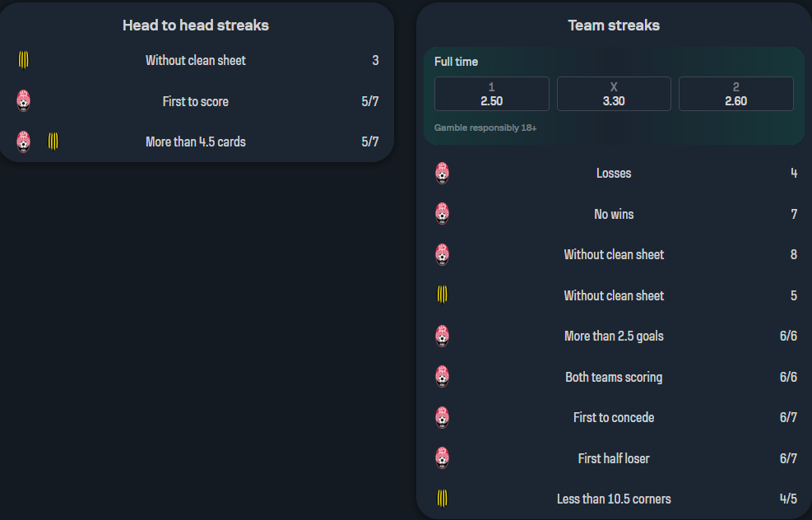812x520 pixels.
Task: Click the pink crest beside More than 2.5 goals
Action: click(443, 336)
